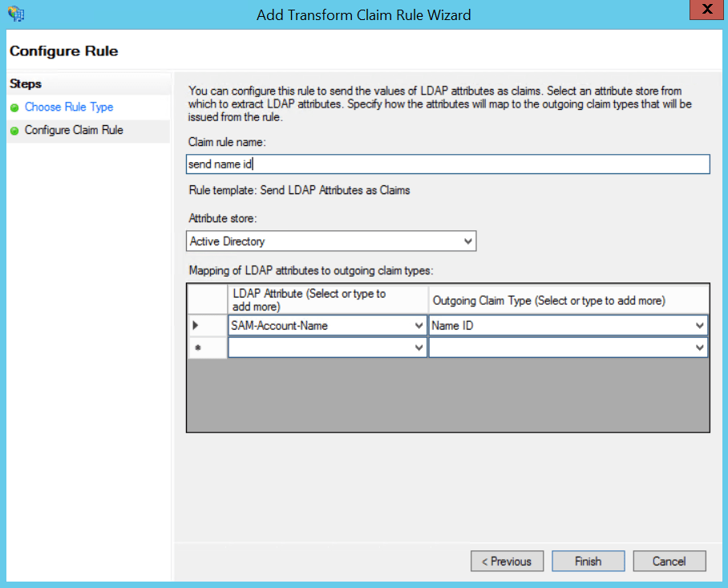728x588 pixels.
Task: Cancel the Add Transform Claim Rule Wizard
Action: point(669,561)
